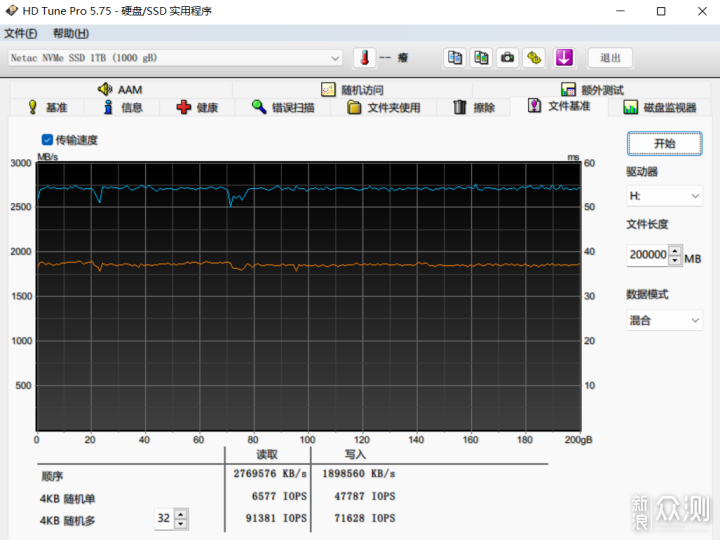
Task: Click the 退出 button
Action: [x=610, y=58]
